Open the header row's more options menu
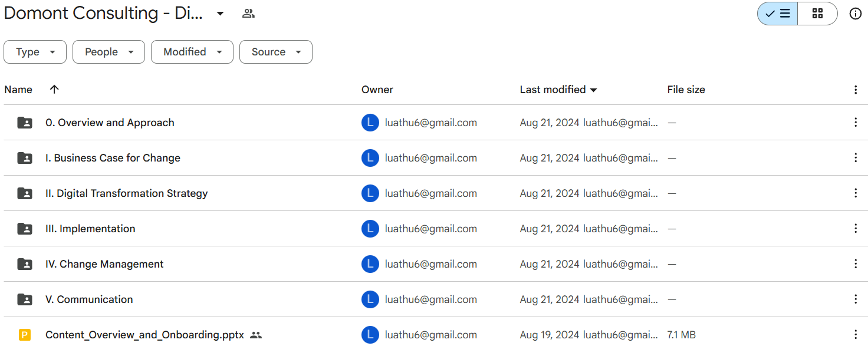Screen dimensions: 868x346 pyautogui.click(x=855, y=90)
